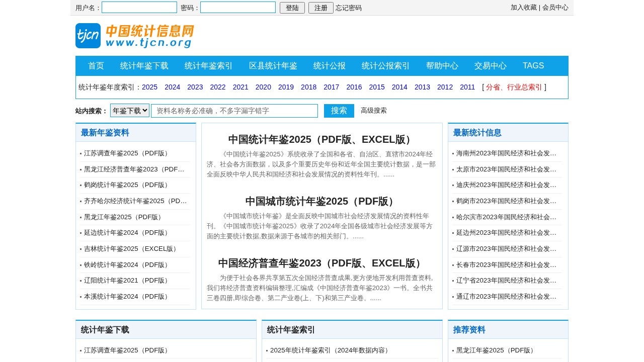Click the password input field
644x362 pixels.
(x=238, y=8)
